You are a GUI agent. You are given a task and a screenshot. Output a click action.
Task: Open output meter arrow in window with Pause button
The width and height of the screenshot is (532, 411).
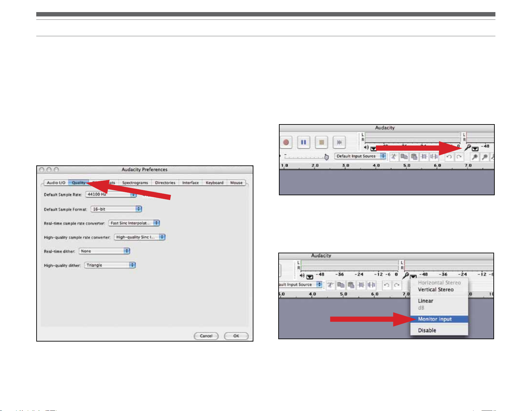click(x=373, y=149)
